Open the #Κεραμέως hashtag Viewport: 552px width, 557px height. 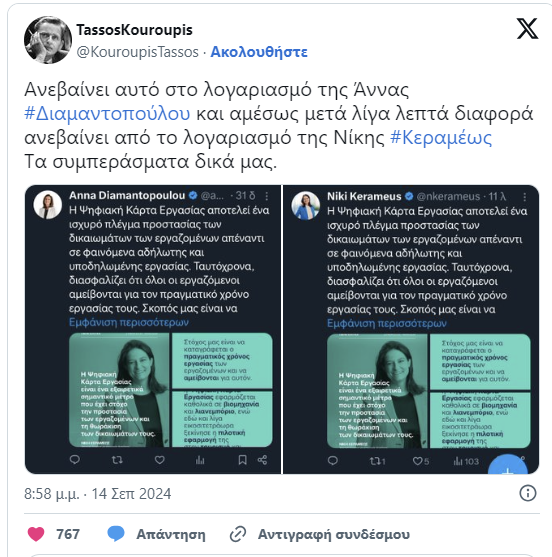[441, 138]
